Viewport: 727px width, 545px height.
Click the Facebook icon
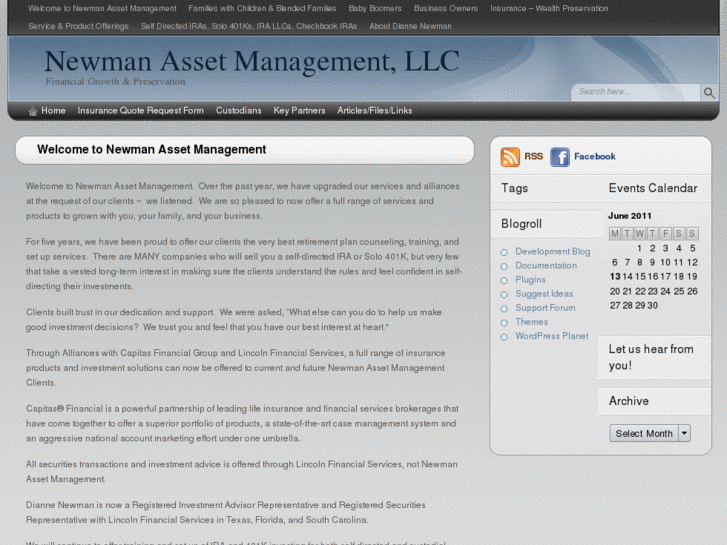tap(560, 157)
